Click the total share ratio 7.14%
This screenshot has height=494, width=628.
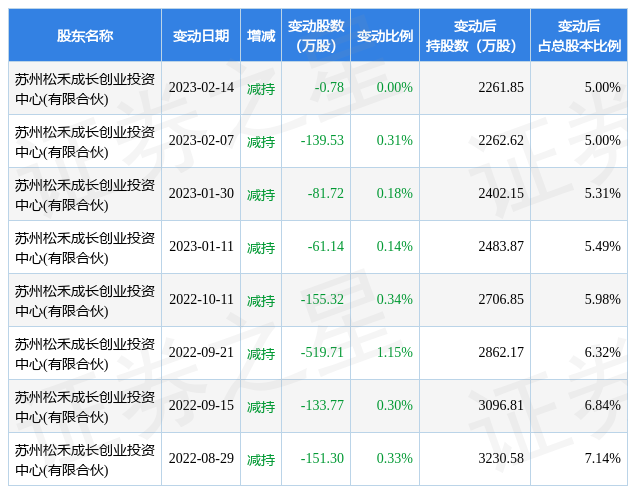pyautogui.click(x=602, y=458)
